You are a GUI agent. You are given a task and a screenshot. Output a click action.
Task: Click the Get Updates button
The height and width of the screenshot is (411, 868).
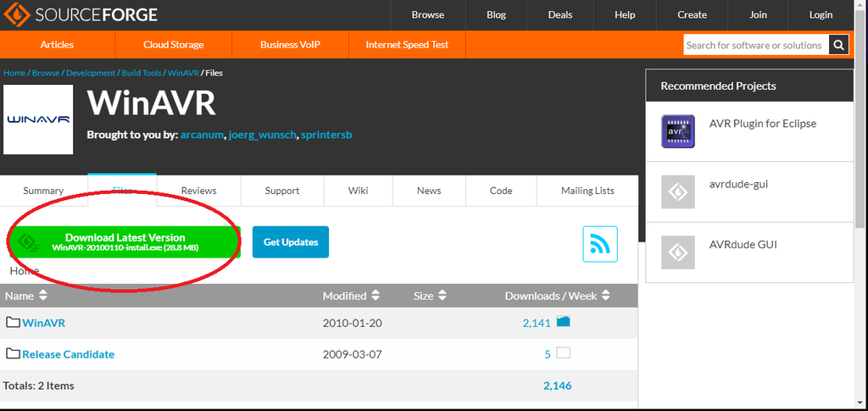click(x=290, y=242)
